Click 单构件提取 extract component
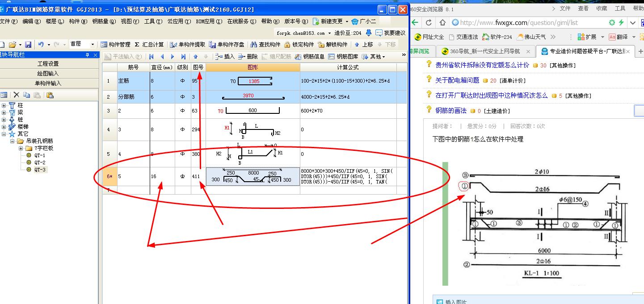This screenshot has width=644, height=304. [x=187, y=45]
